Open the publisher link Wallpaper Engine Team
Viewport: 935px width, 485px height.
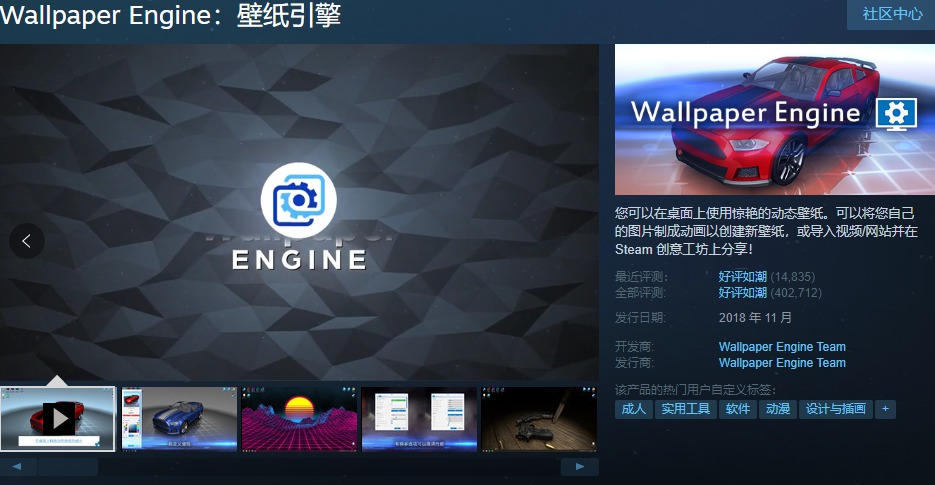pos(782,363)
